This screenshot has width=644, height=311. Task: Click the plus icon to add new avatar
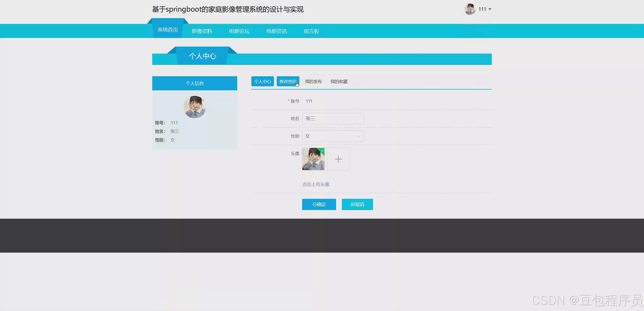pyautogui.click(x=338, y=159)
